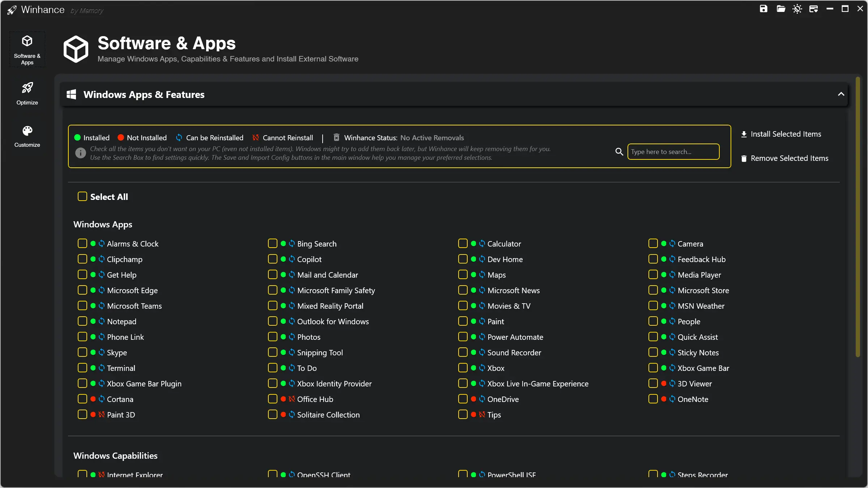
Task: Check the Sticky Notes checkbox
Action: click(653, 352)
